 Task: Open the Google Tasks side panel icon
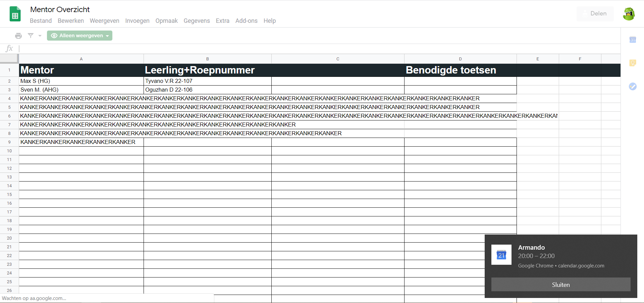click(x=633, y=87)
